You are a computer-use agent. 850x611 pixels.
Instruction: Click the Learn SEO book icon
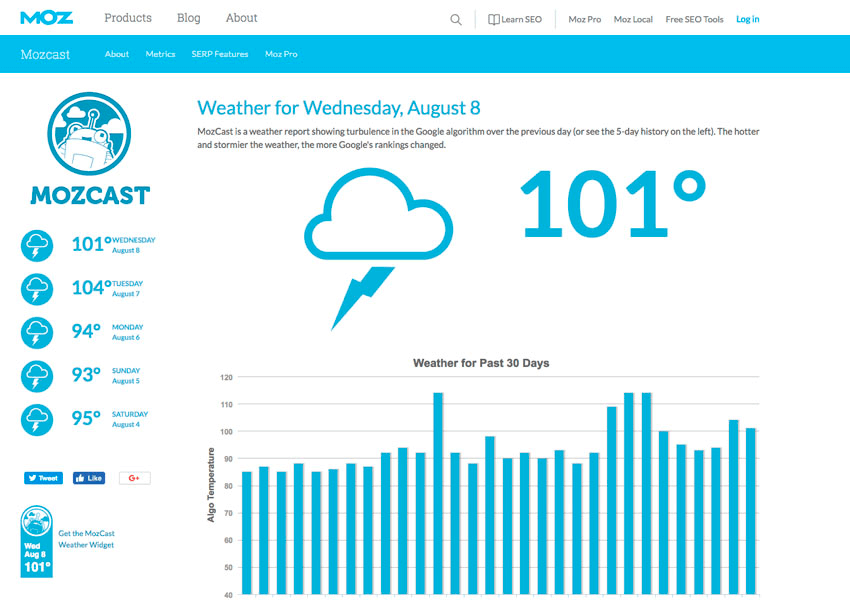pos(493,20)
